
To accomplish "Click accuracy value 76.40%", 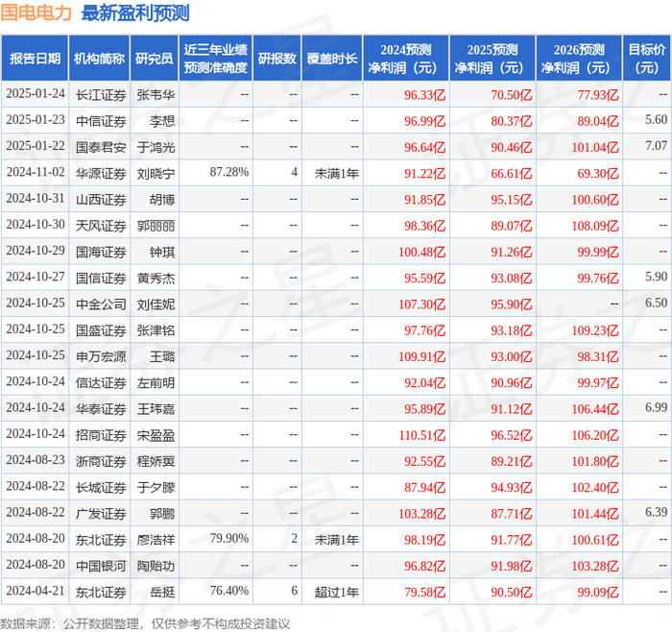I will (x=228, y=591).
